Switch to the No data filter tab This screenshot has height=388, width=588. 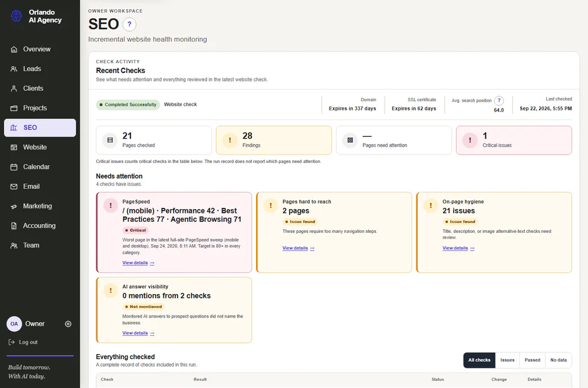tap(559, 360)
